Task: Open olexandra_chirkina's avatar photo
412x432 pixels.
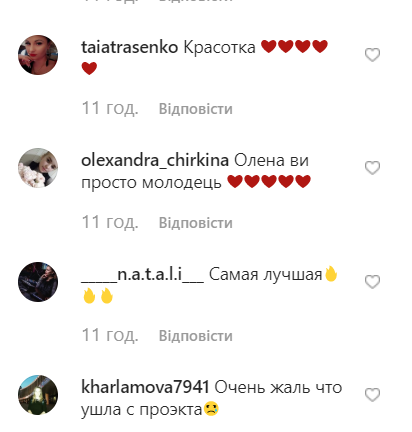Action: pyautogui.click(x=38, y=168)
